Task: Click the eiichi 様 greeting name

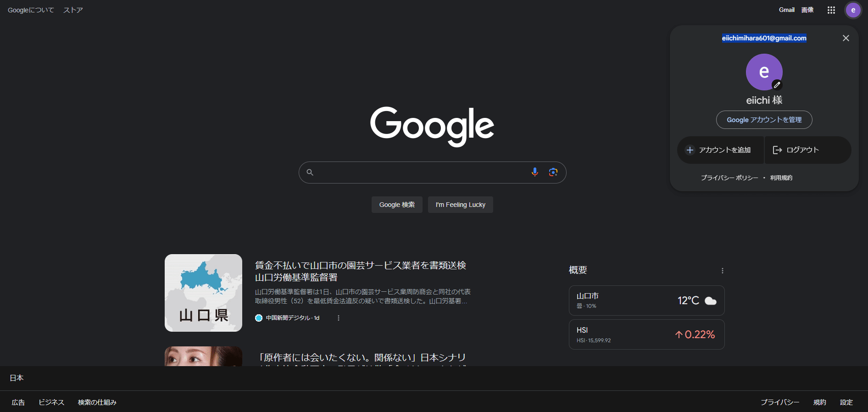Action: [764, 100]
